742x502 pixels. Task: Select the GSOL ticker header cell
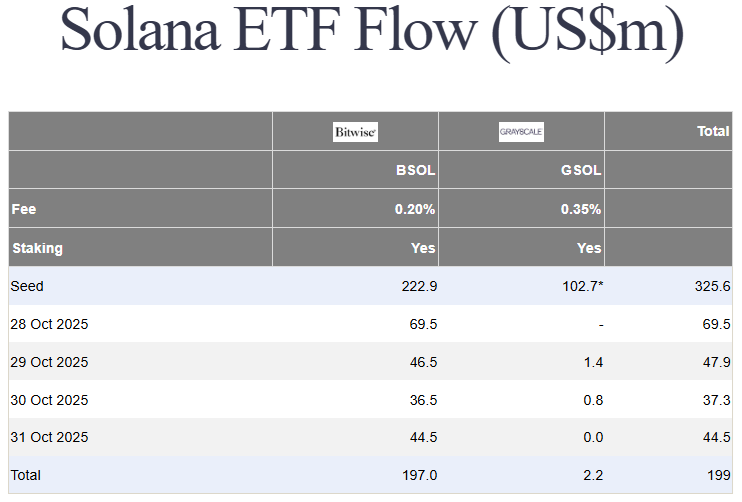[581, 170]
